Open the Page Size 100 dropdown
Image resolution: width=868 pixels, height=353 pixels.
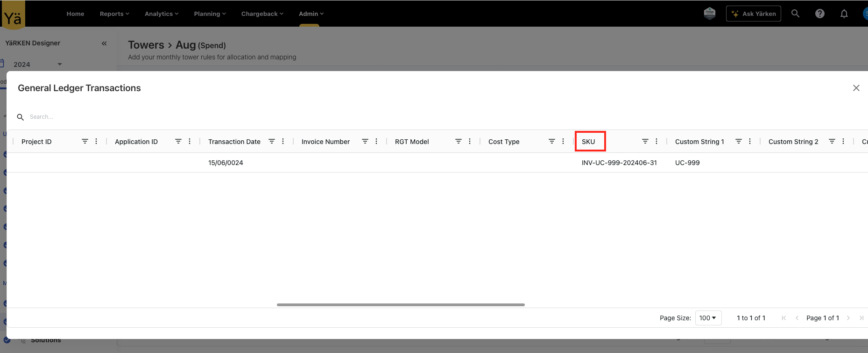[x=708, y=318]
